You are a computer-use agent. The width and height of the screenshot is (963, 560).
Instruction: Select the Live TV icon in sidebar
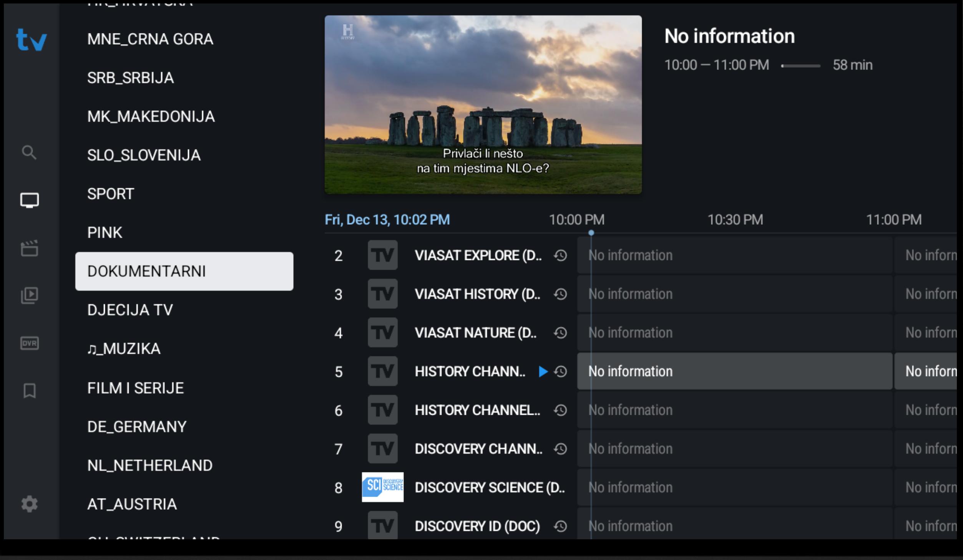point(29,200)
